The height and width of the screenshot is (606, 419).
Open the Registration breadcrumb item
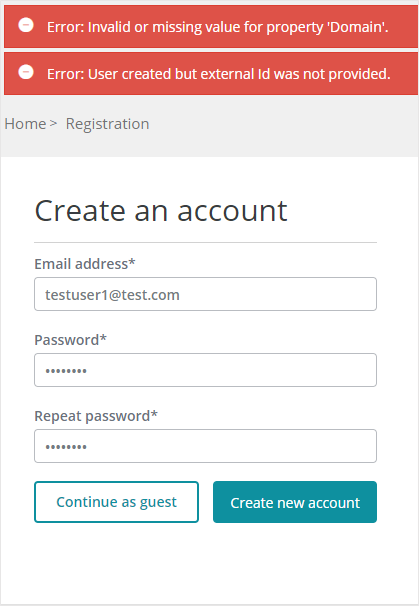tap(107, 124)
